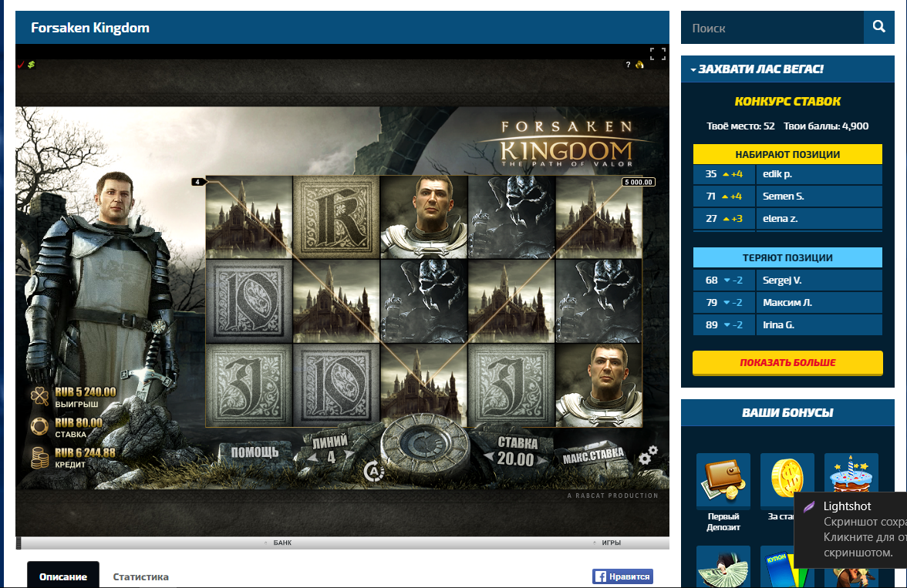Open the Первый Депозит wallet bonus
The image size is (907, 588).
[x=723, y=480]
